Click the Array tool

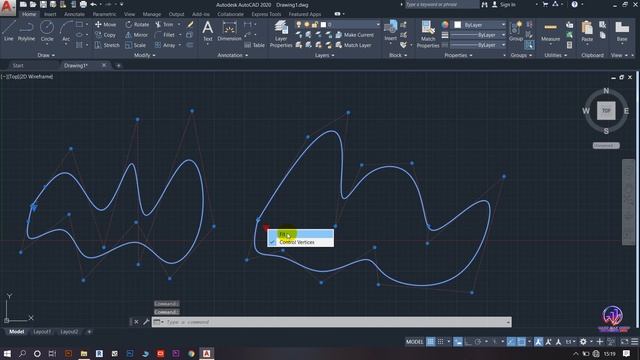point(165,45)
